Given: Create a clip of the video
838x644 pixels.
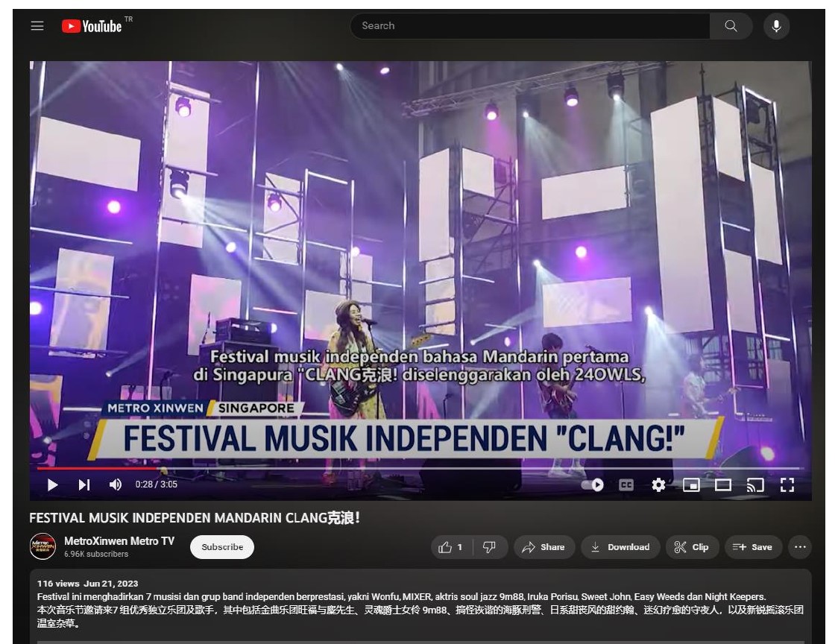Looking at the screenshot, I should click(x=692, y=547).
